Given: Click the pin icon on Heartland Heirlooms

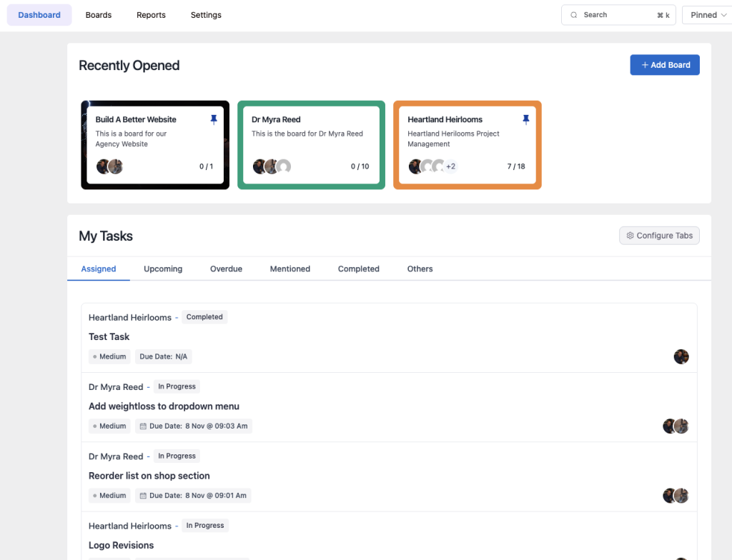Looking at the screenshot, I should click(x=526, y=120).
